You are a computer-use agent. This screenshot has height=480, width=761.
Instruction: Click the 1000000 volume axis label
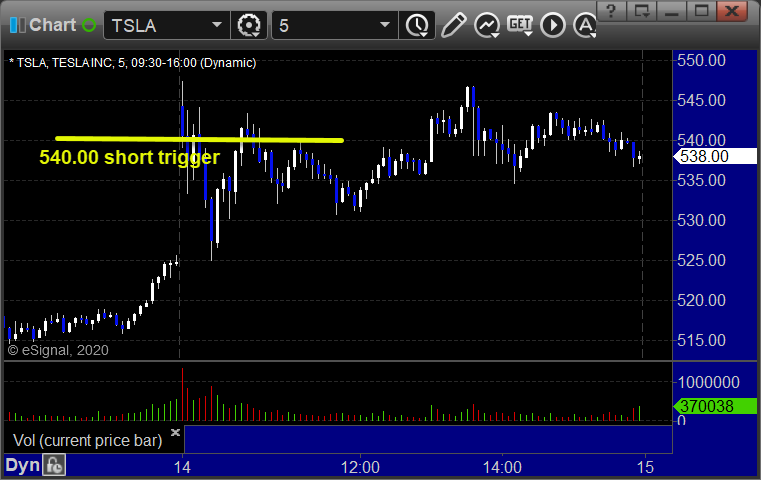[709, 382]
